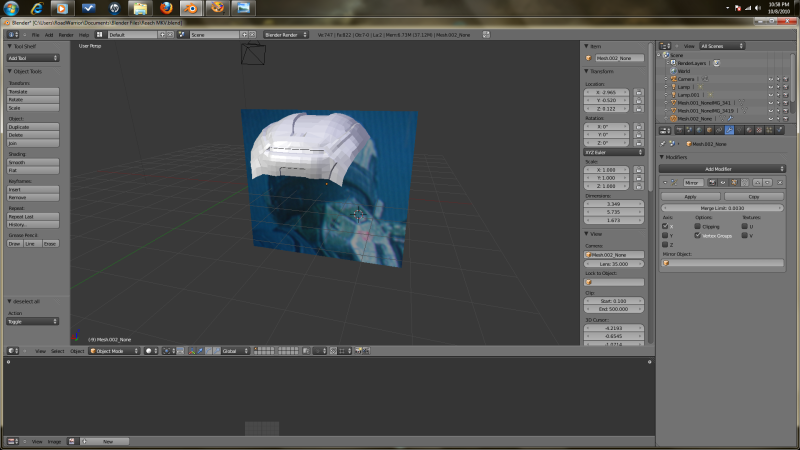800x450 pixels.
Task: Toggle Lamp.001 visibility eye in outliner
Action: click(770, 95)
